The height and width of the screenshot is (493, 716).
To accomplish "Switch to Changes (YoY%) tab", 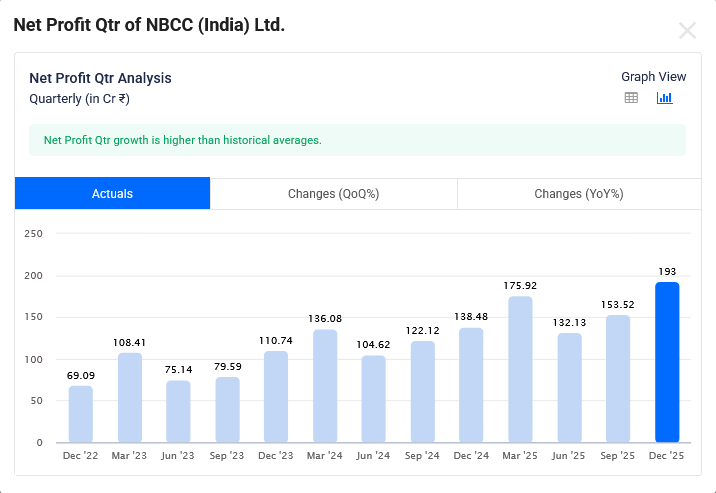I will click(578, 194).
